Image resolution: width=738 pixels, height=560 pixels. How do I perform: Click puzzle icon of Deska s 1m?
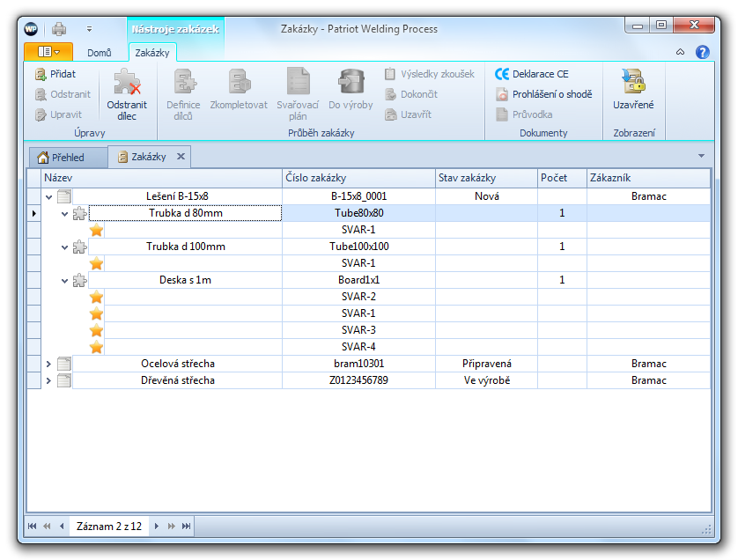pos(80,280)
